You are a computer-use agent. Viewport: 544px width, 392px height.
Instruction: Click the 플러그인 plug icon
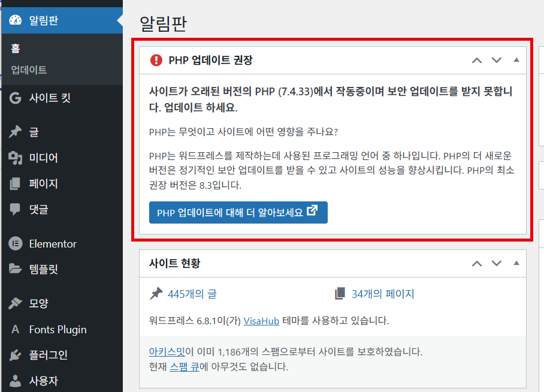pos(15,355)
